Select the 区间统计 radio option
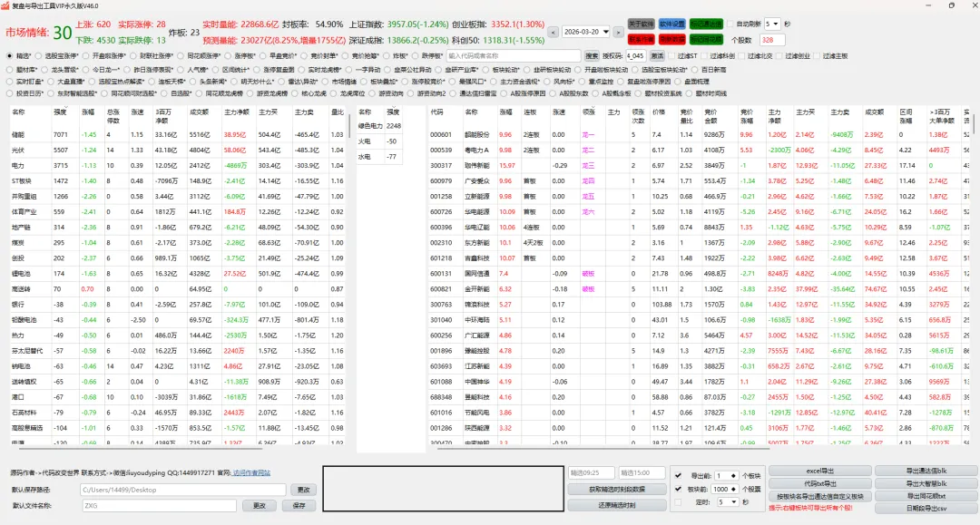 [216, 70]
